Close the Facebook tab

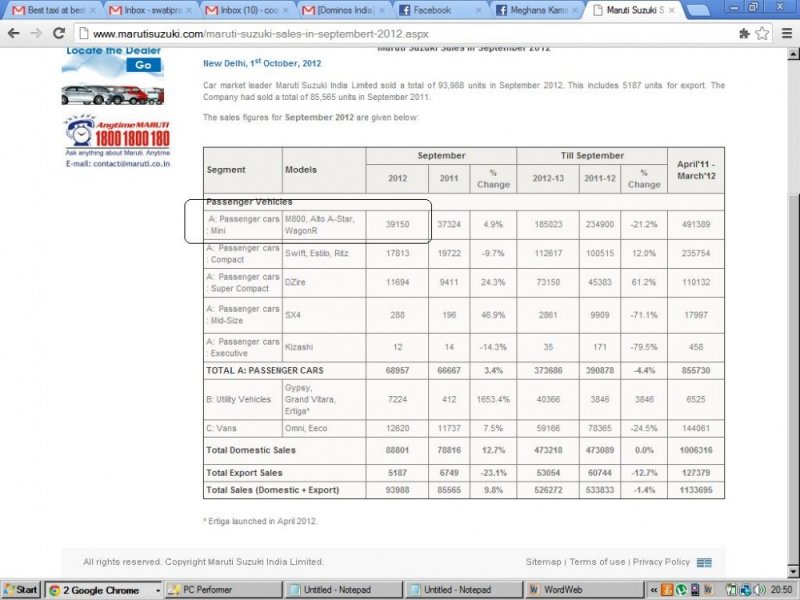(x=479, y=10)
